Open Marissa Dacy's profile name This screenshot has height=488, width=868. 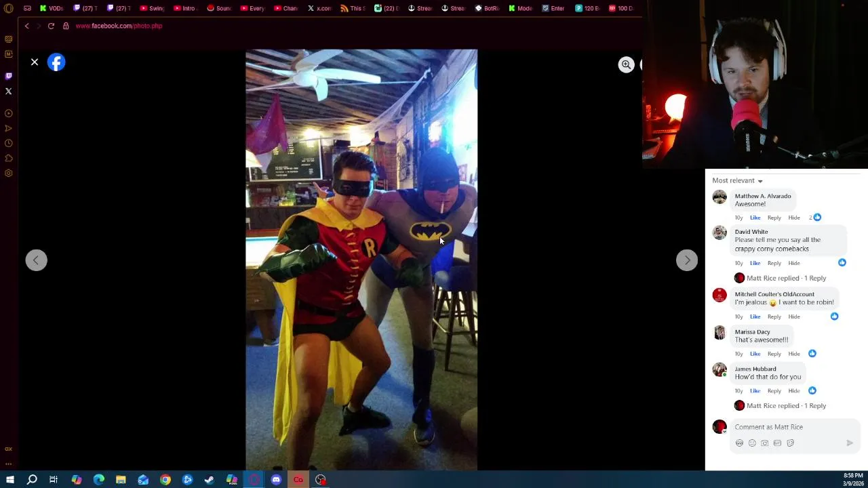753,332
